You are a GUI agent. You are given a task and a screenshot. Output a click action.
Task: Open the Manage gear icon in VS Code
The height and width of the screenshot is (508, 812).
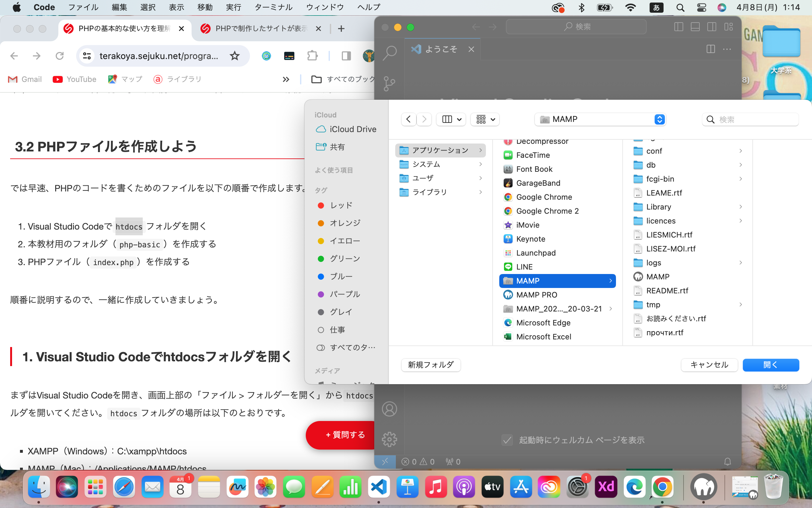point(389,439)
